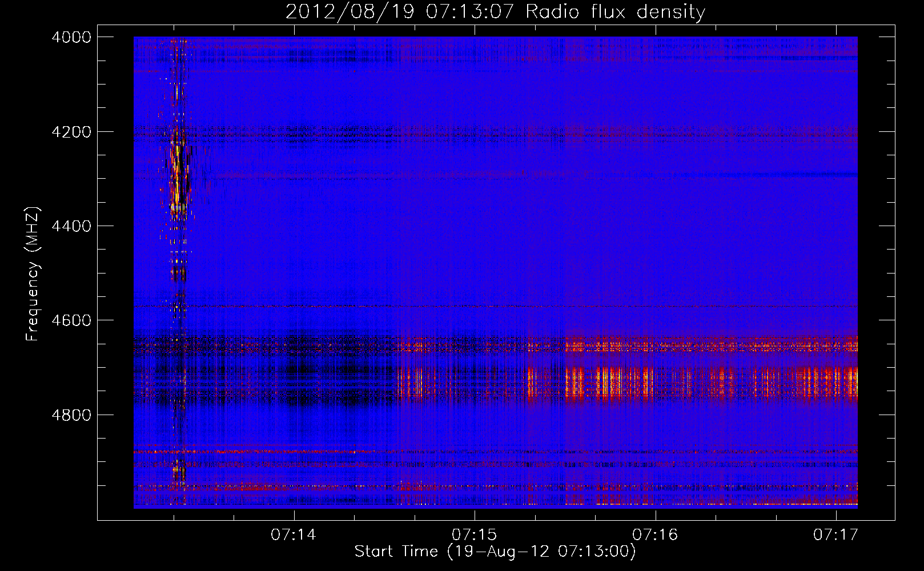Click the plot title '2012/08/19 07:13:07 Radio flux density'
This screenshot has width=924, height=571.
tap(495, 11)
